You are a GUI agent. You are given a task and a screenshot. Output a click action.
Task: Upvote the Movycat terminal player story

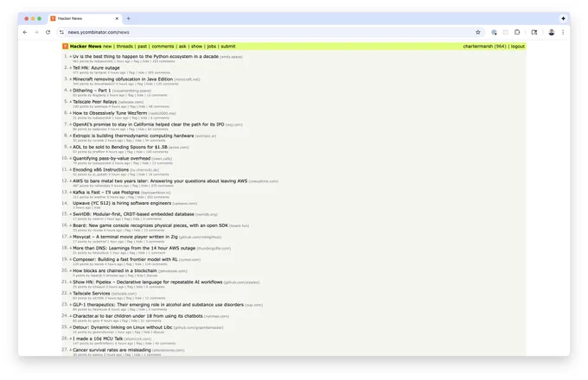click(70, 237)
